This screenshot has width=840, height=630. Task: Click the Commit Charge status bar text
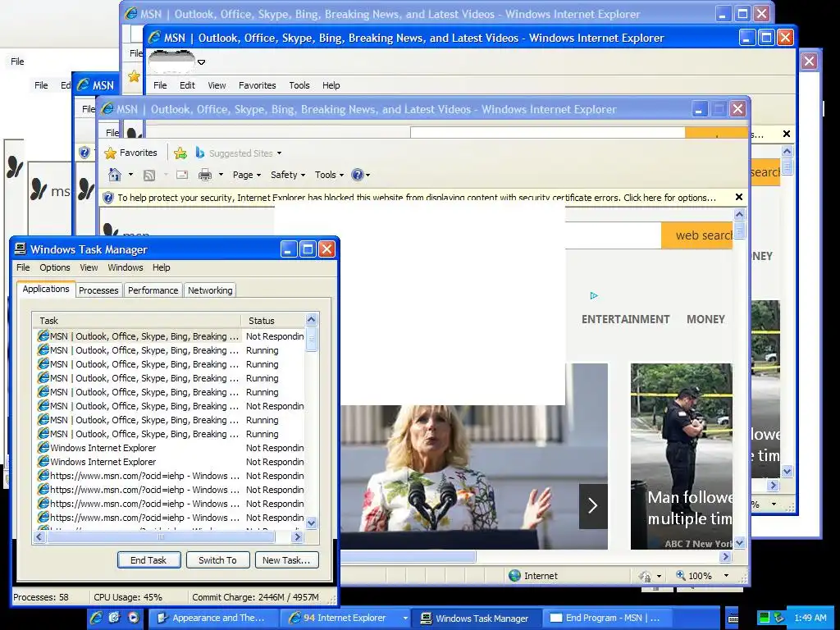256,597
